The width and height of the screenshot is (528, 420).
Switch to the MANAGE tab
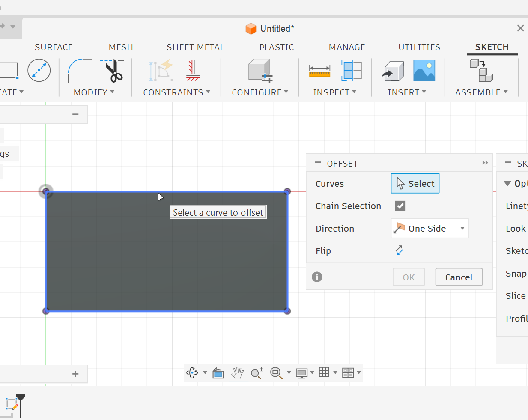pos(347,47)
